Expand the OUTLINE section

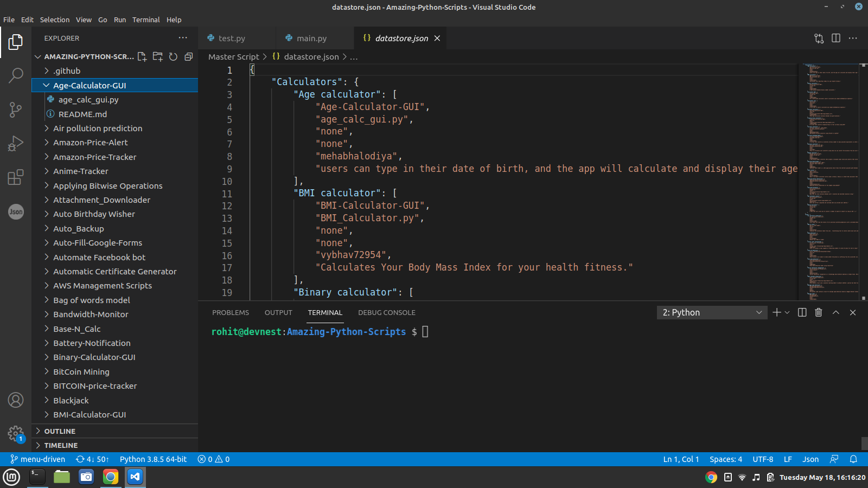114,431
